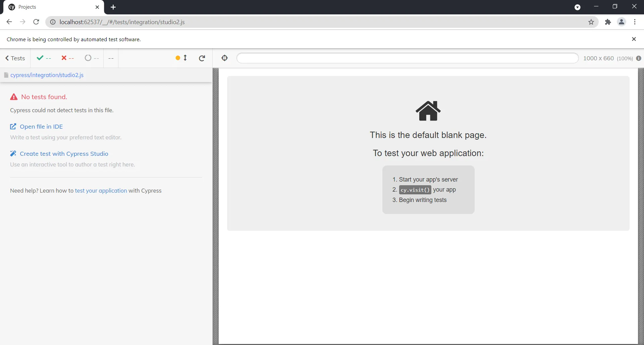Image resolution: width=644 pixels, height=345 pixels.
Task: Click the rerun tests reload icon
Action: pyautogui.click(x=202, y=58)
